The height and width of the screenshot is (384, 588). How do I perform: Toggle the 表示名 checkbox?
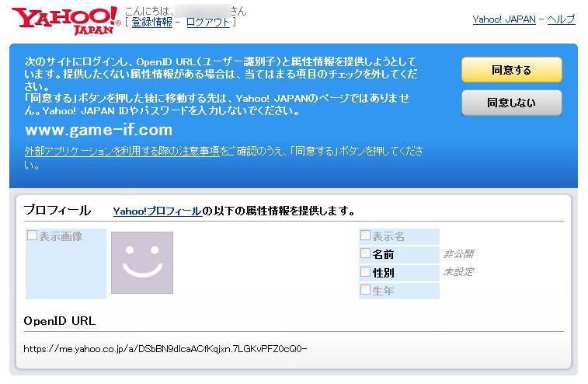point(365,236)
